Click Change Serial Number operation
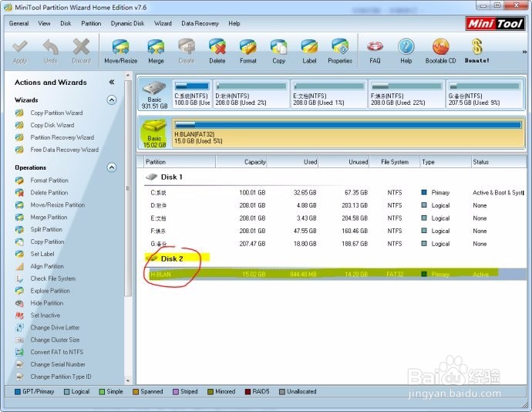This screenshot has height=412, width=532. point(58,364)
